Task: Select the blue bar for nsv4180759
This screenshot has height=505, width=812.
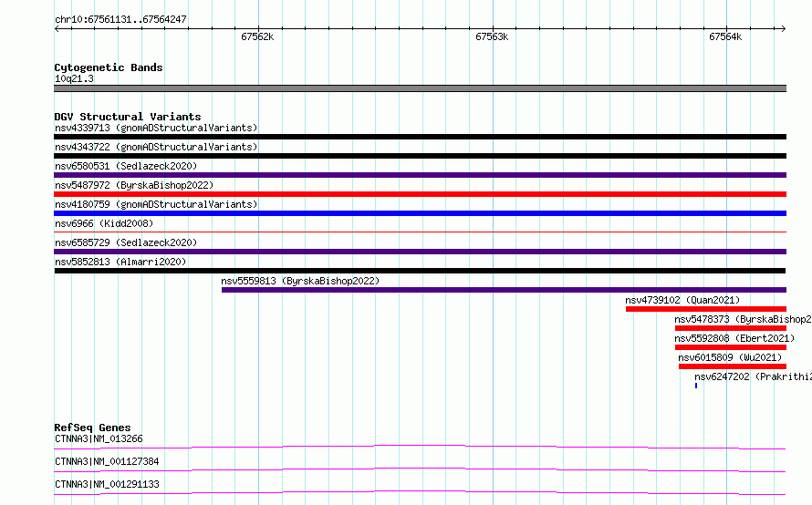Action: (x=420, y=213)
